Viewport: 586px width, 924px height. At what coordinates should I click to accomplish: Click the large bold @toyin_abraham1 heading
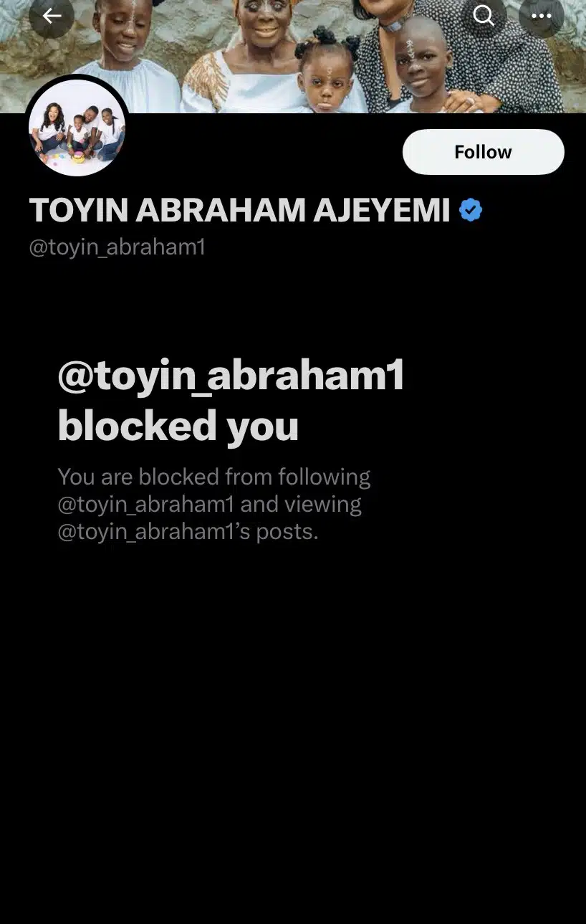coord(231,376)
